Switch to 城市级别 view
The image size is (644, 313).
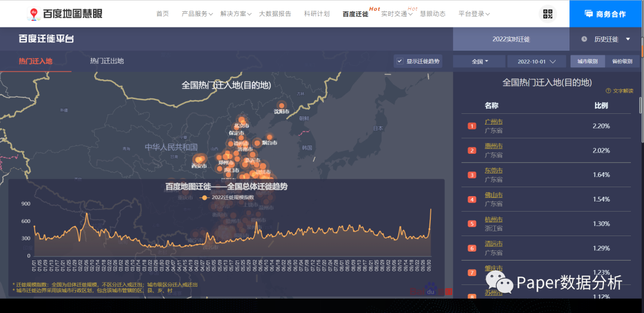pyautogui.click(x=587, y=61)
